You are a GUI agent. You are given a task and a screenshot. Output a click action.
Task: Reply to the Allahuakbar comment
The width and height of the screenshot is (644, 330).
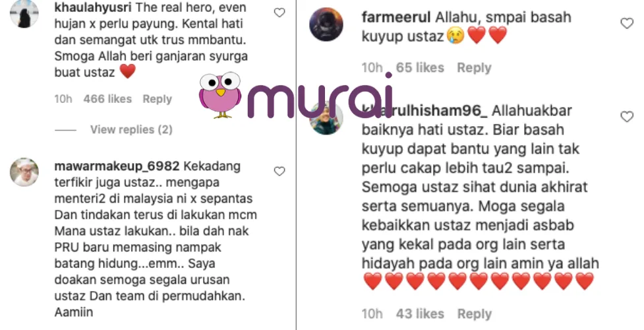click(x=475, y=314)
